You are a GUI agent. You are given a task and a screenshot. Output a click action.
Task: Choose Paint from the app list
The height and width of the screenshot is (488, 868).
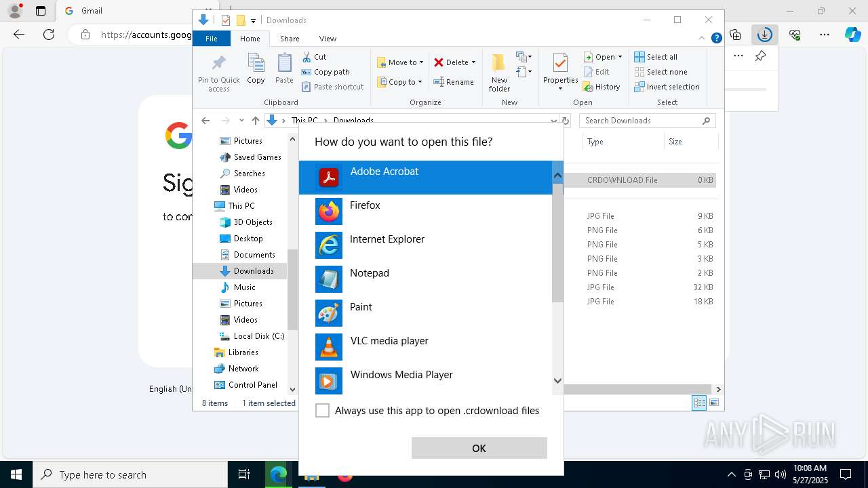(x=425, y=313)
